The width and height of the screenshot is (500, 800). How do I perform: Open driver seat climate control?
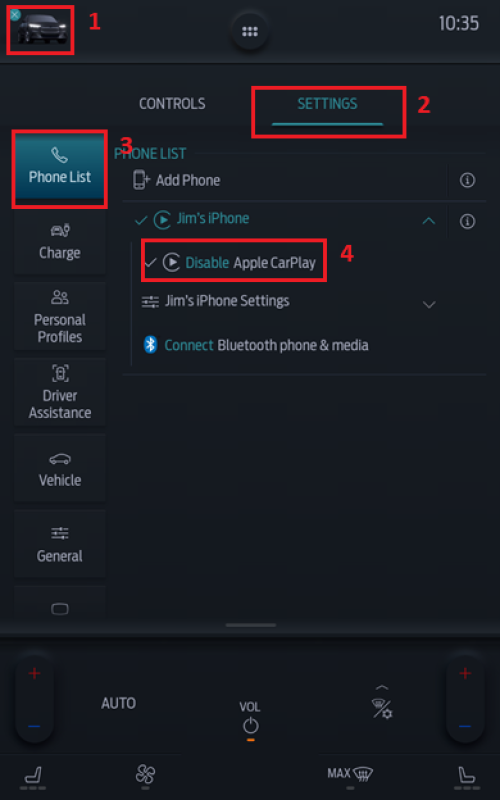(x=34, y=776)
